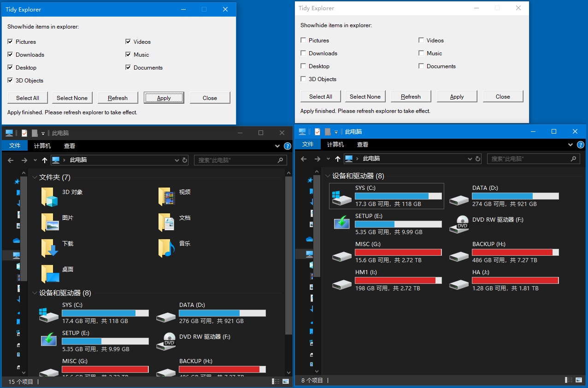Expand ribbon chevron in left explorer

[277, 146]
